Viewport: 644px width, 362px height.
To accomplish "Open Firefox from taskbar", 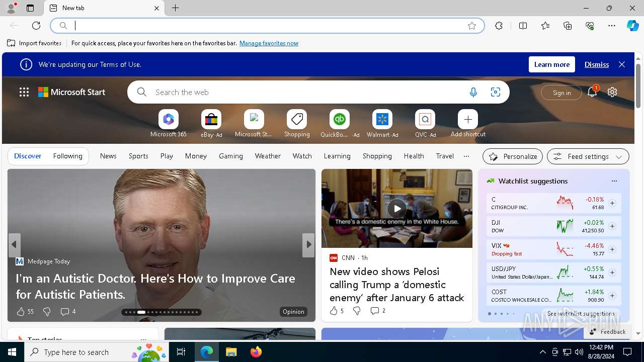I will (x=256, y=352).
